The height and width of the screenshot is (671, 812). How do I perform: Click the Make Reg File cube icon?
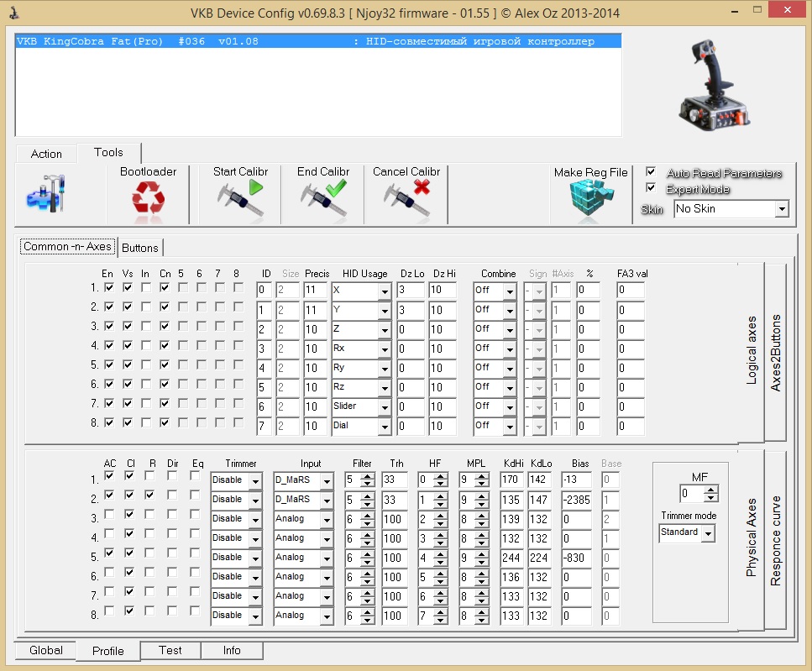tap(590, 200)
